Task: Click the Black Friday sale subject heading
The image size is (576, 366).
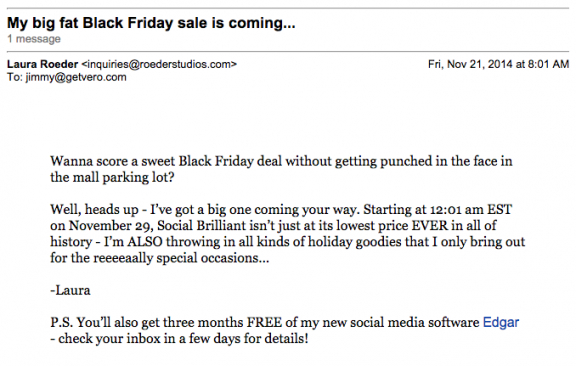Action: [151, 23]
